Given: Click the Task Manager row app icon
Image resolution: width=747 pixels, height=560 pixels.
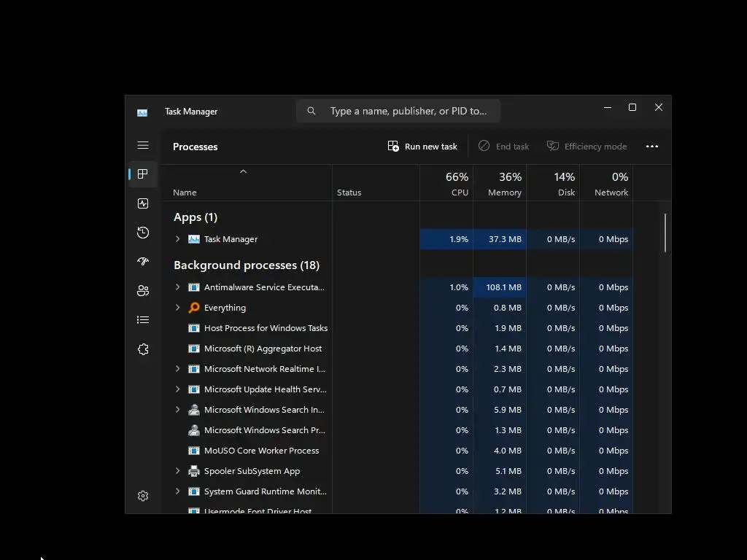Looking at the screenshot, I should tap(194, 239).
